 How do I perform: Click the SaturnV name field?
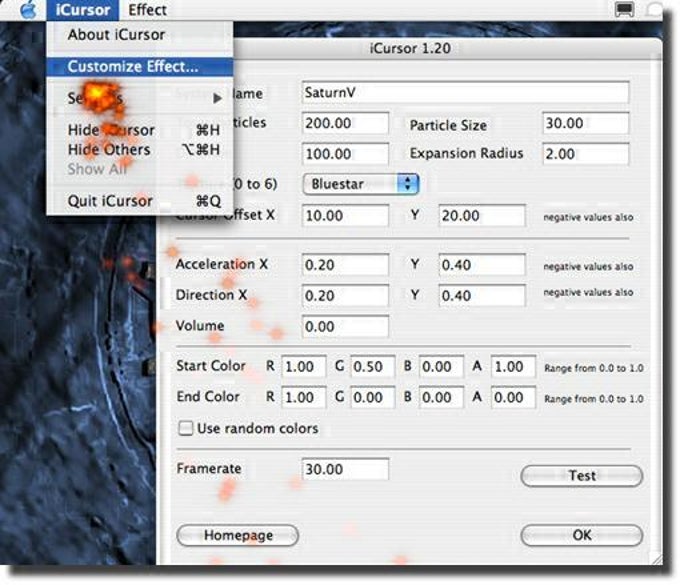(x=465, y=92)
